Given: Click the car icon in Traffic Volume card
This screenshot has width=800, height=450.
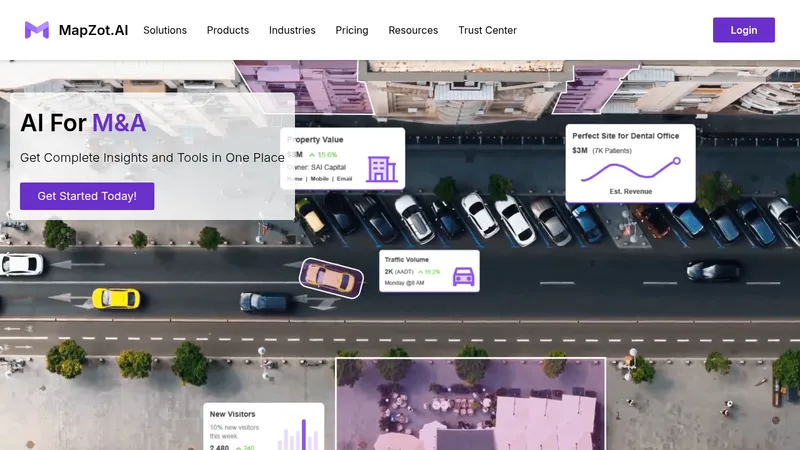Looking at the screenshot, I should click(x=463, y=277).
